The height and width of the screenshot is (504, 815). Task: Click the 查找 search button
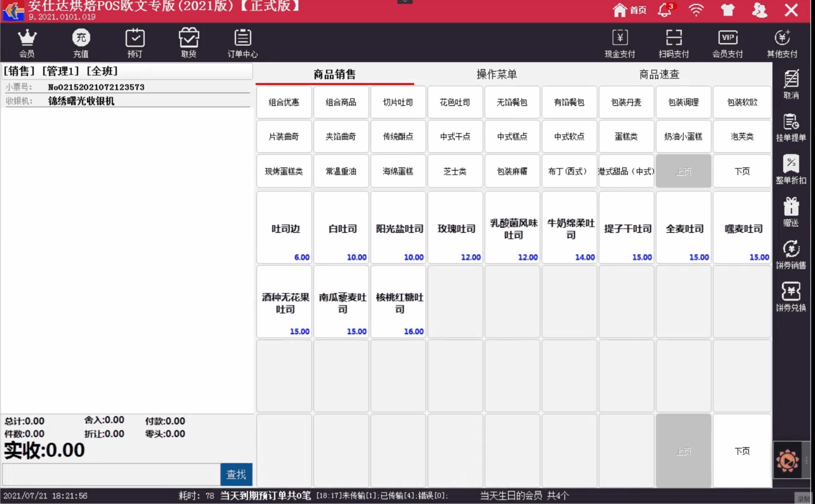coord(236,474)
